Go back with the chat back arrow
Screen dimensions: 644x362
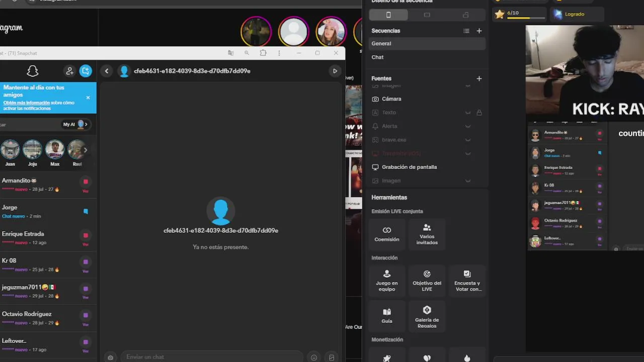pos(107,71)
